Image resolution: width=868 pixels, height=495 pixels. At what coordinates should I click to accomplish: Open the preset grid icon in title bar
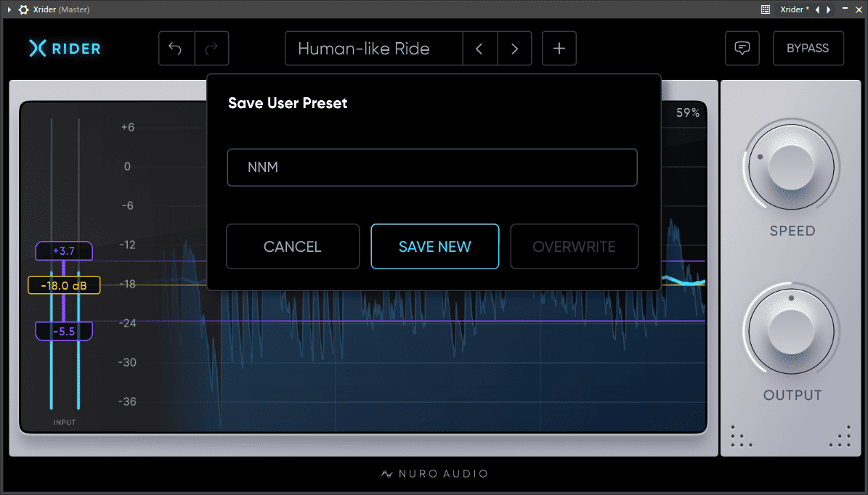(766, 9)
